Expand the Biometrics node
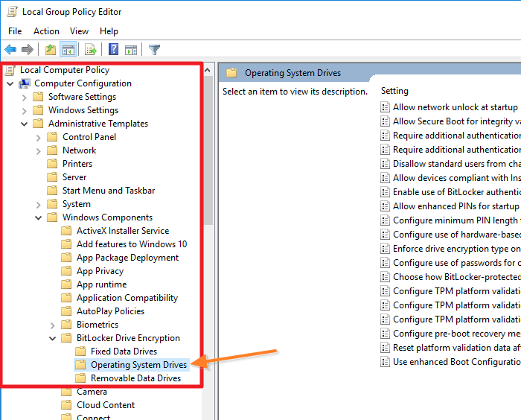521x420 pixels. [x=53, y=325]
